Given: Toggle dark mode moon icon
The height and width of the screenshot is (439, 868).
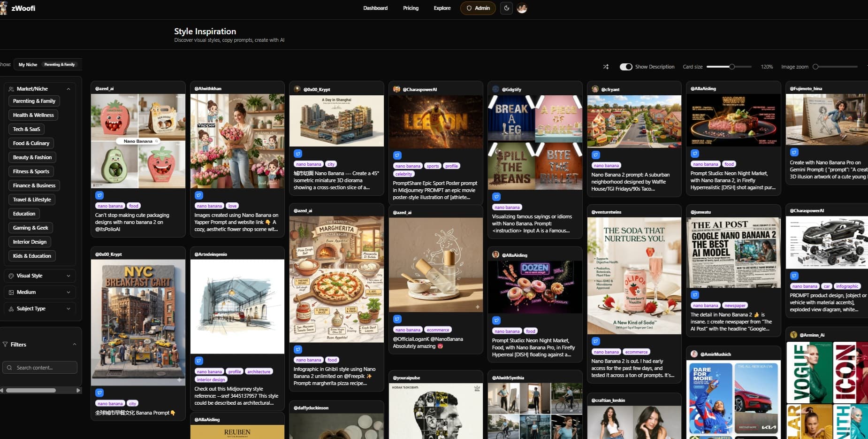Looking at the screenshot, I should (x=507, y=8).
